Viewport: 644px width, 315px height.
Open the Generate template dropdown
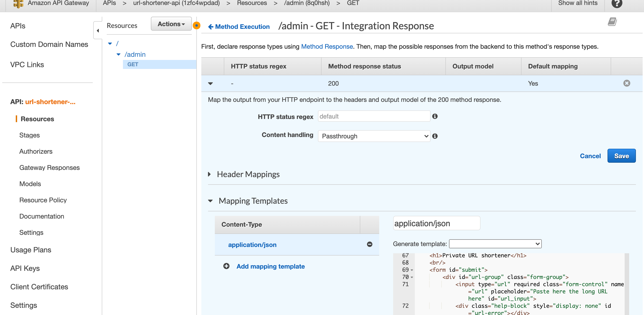(x=495, y=244)
